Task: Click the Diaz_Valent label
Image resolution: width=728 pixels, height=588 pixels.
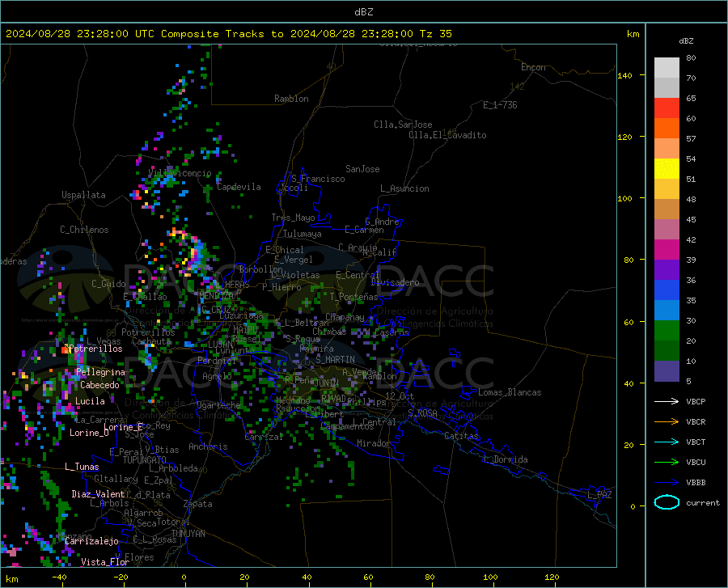Action: (98, 494)
